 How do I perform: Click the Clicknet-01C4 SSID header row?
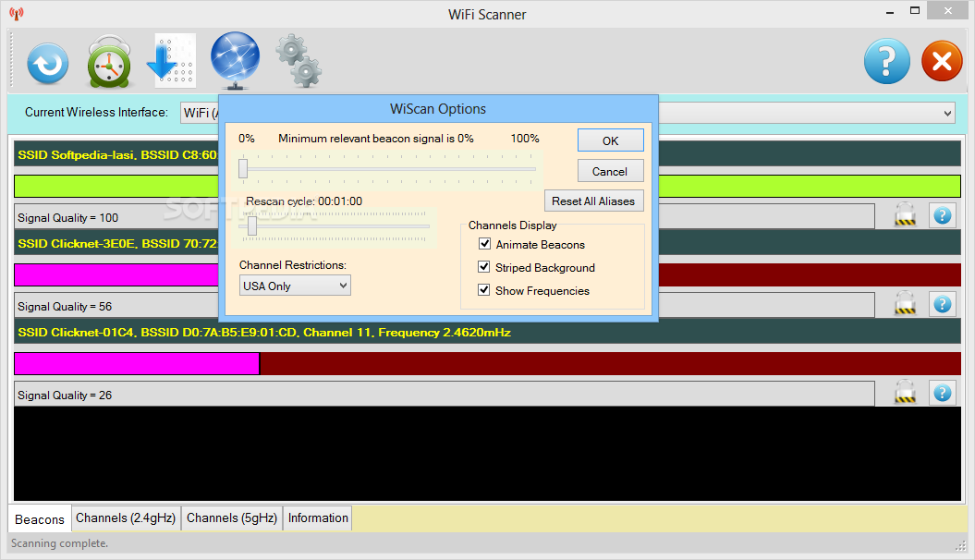pos(488,333)
